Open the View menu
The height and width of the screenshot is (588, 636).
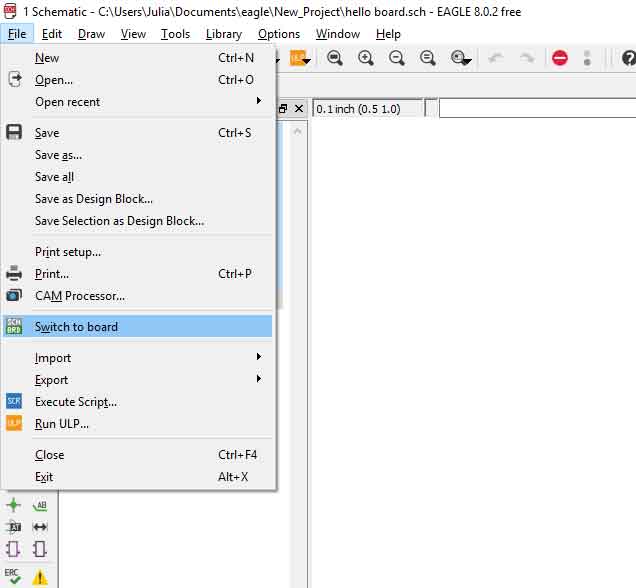point(133,34)
